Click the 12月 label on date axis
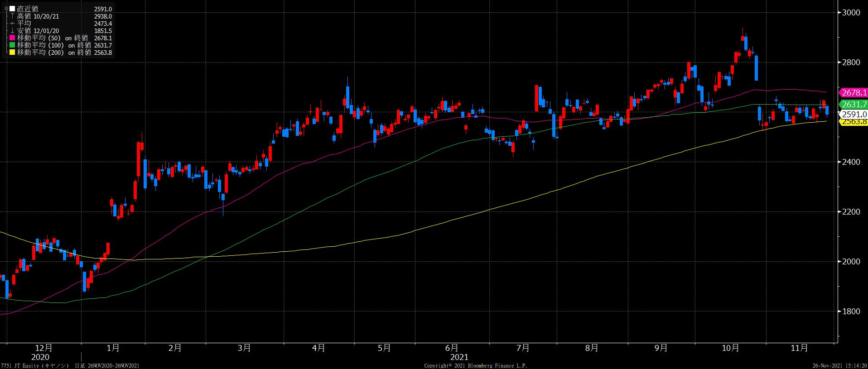868x369 pixels. pyautogui.click(x=43, y=348)
